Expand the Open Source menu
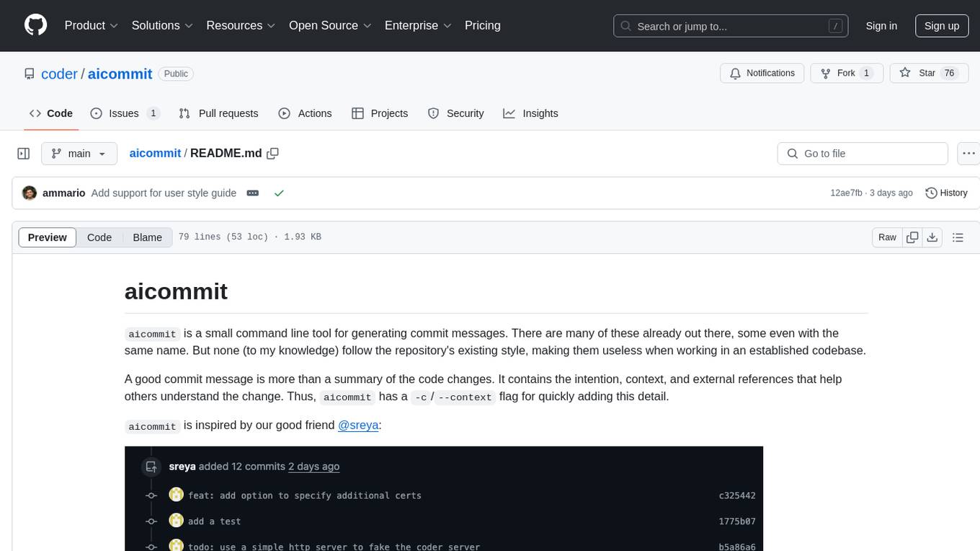Viewport: 980px width, 551px height. (330, 25)
